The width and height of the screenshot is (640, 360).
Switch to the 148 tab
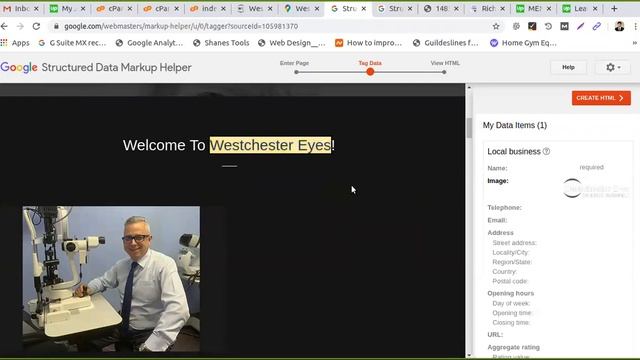[441, 8]
